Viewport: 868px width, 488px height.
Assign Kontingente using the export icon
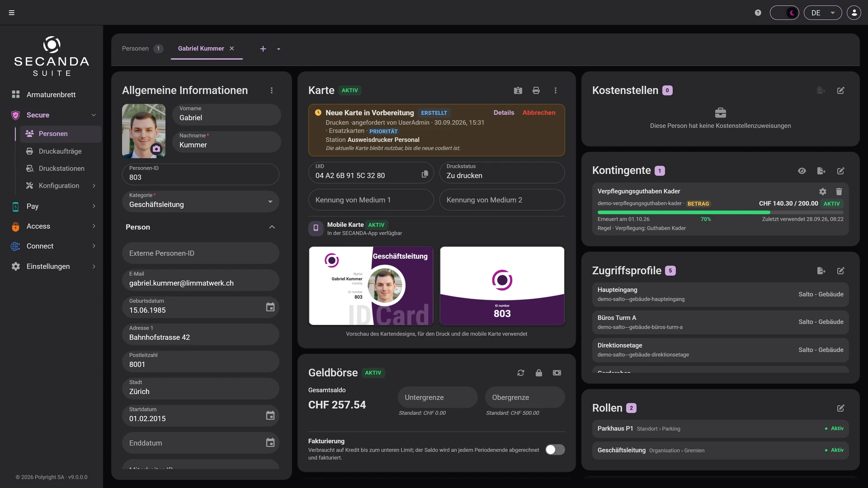click(x=821, y=171)
